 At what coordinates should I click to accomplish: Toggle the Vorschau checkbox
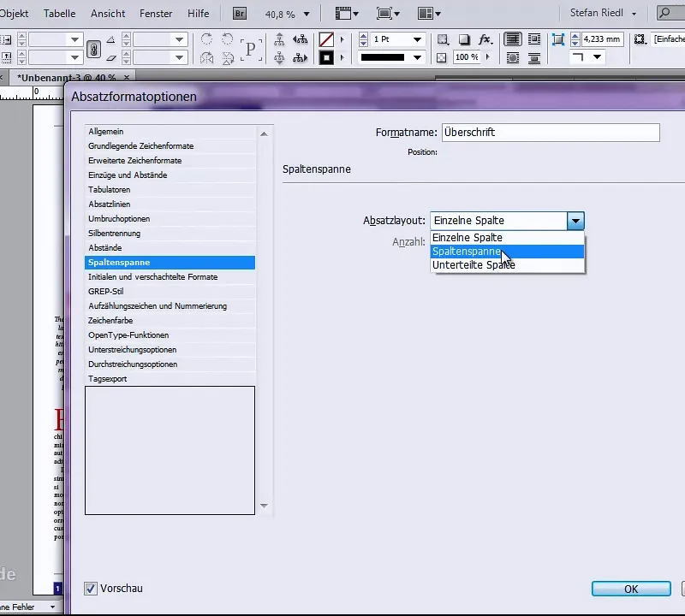point(91,589)
